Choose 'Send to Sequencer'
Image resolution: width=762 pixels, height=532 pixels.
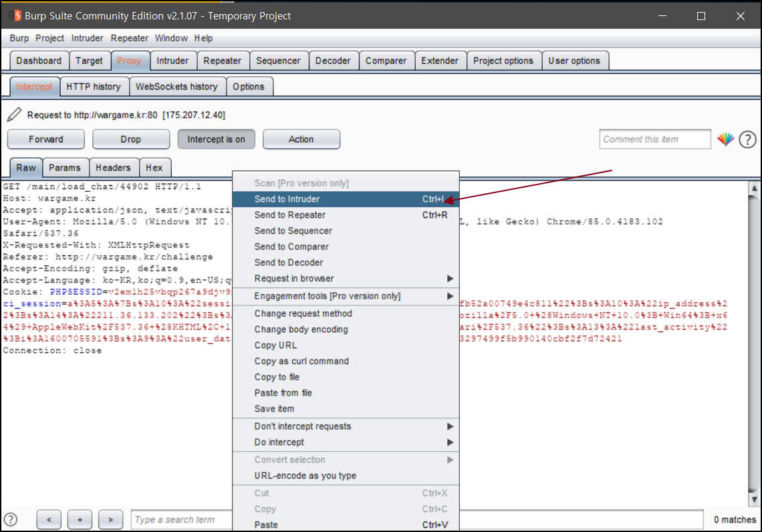[346, 231]
